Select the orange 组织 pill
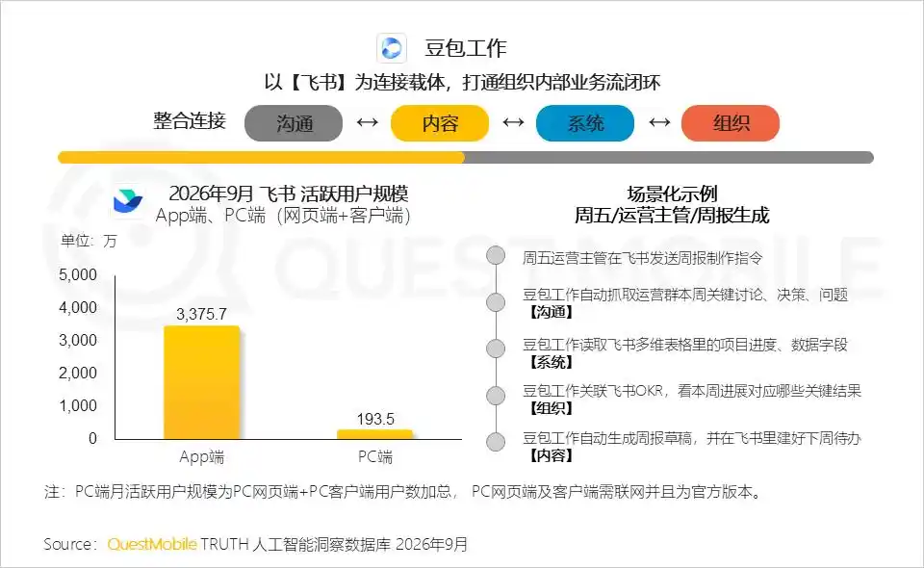Image resolution: width=924 pixels, height=568 pixels. pos(731,122)
